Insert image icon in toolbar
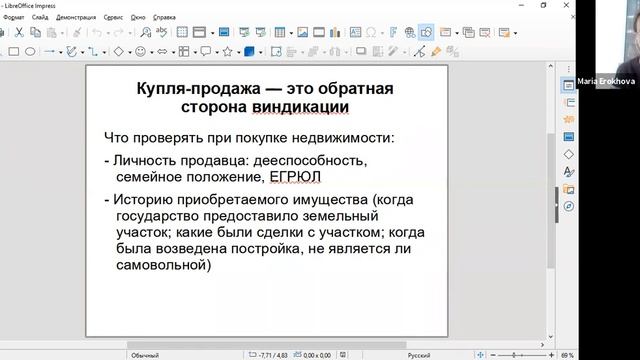640x360 pixels. tap(302, 32)
